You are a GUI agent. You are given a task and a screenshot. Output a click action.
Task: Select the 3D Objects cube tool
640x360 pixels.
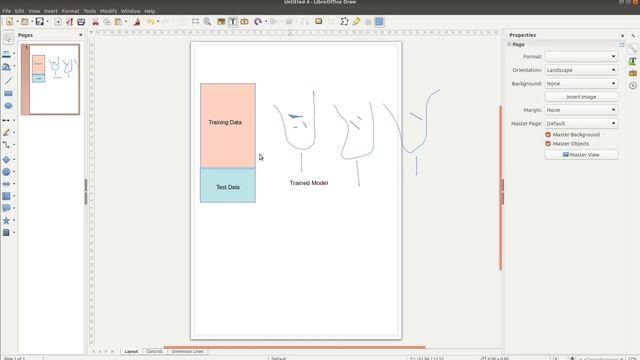6,233
